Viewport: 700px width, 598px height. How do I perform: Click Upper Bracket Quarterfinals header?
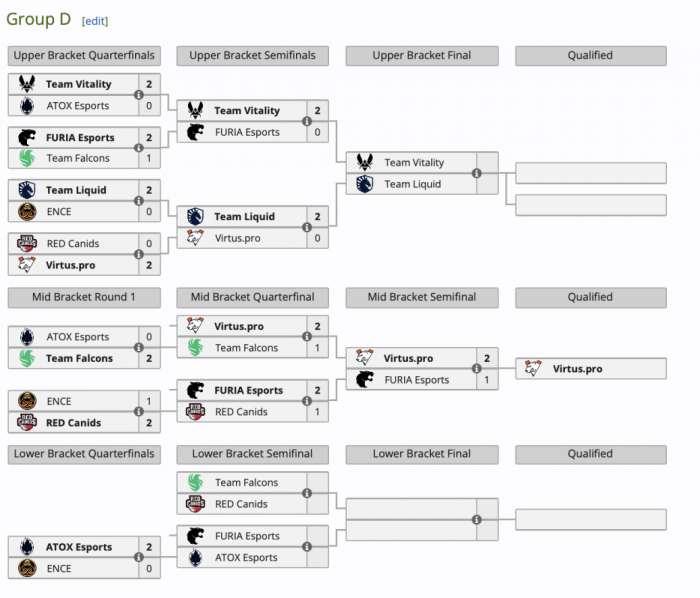84,56
